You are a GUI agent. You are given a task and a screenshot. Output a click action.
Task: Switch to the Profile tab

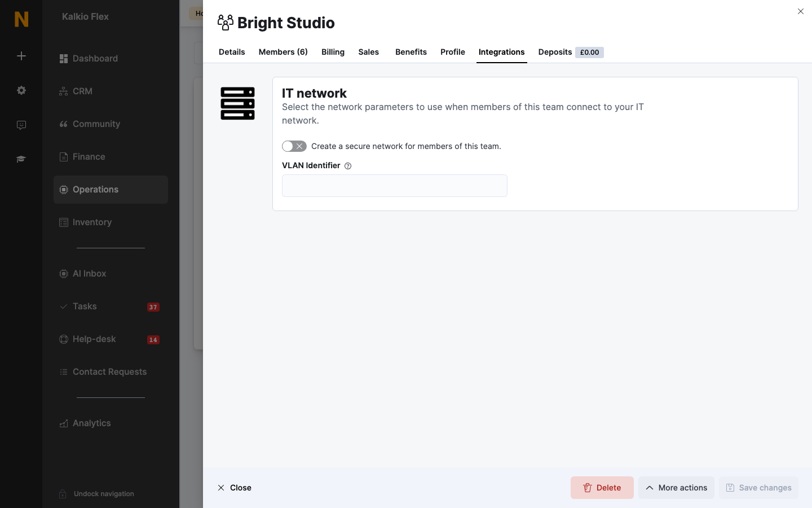453,52
